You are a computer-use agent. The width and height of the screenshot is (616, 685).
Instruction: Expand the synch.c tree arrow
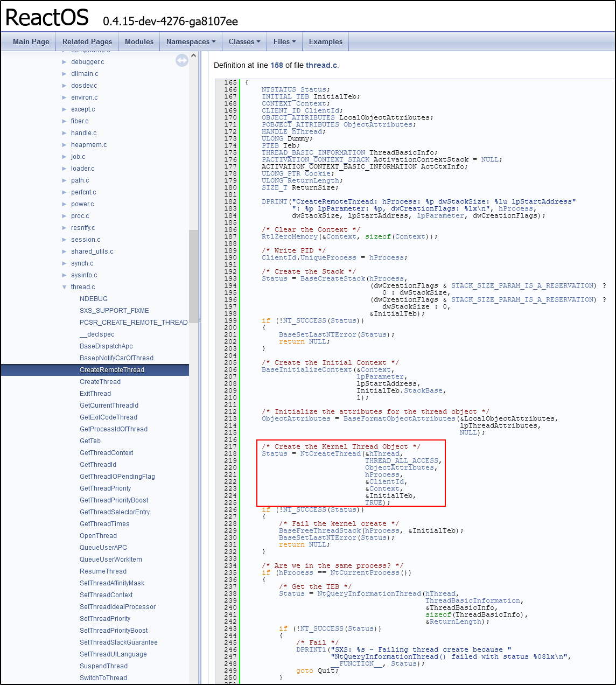click(65, 263)
